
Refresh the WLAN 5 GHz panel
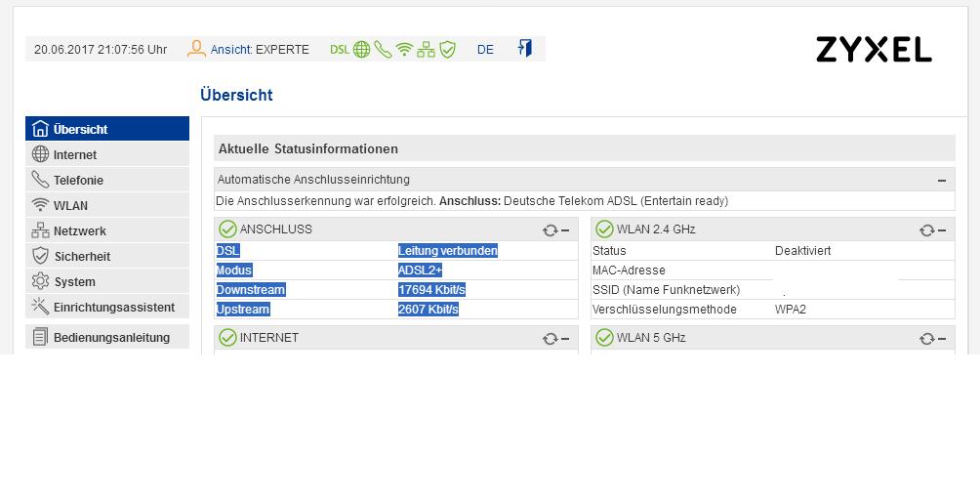(x=927, y=339)
